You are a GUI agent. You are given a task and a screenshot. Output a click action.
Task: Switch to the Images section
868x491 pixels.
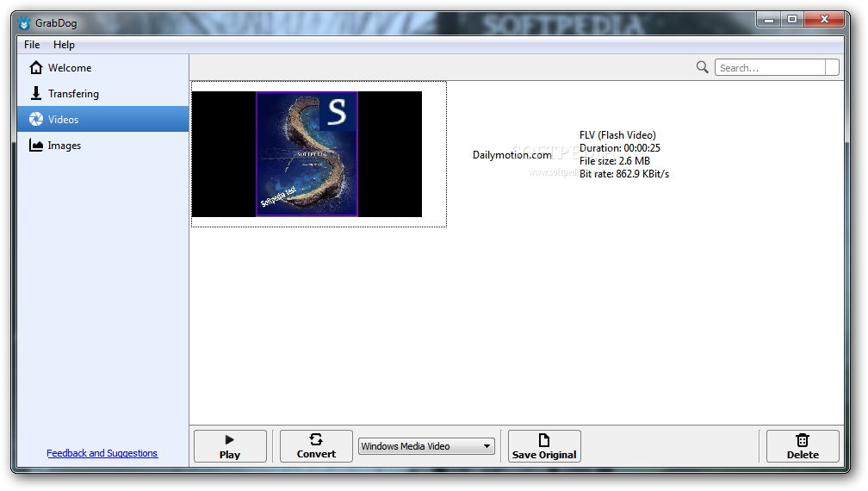103,145
